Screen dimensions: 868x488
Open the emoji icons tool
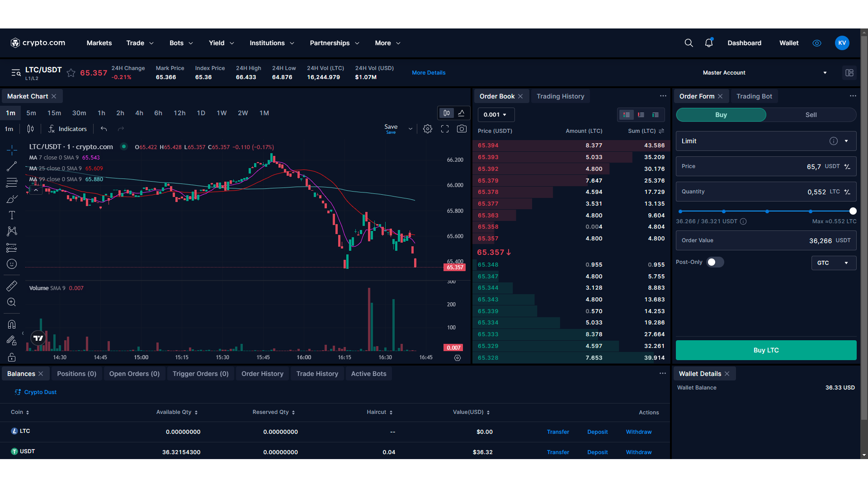[12, 264]
